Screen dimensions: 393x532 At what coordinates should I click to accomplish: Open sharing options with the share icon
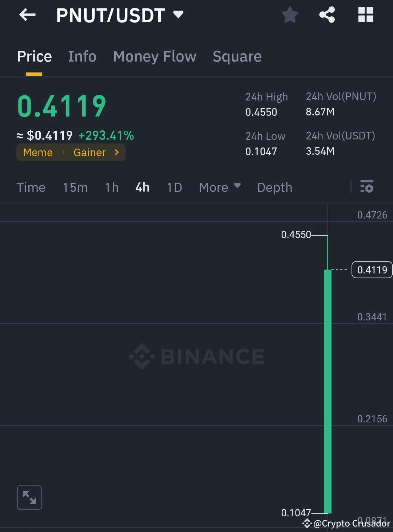click(x=327, y=15)
